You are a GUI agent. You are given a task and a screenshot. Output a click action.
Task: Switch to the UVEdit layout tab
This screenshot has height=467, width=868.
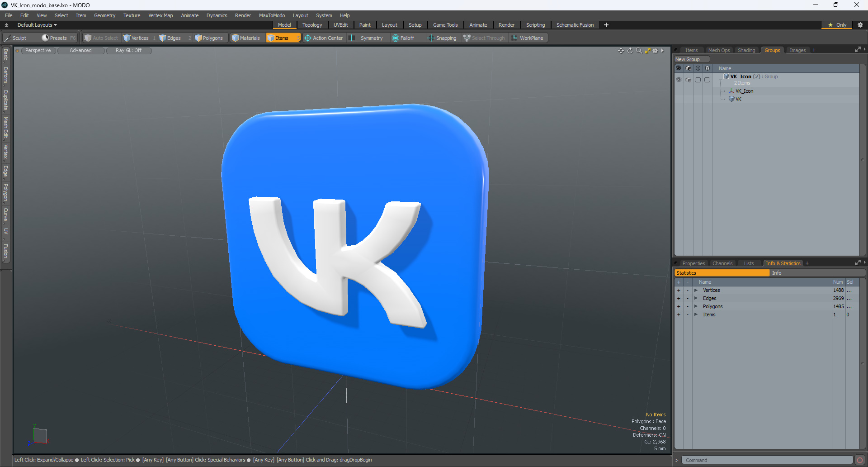(341, 25)
